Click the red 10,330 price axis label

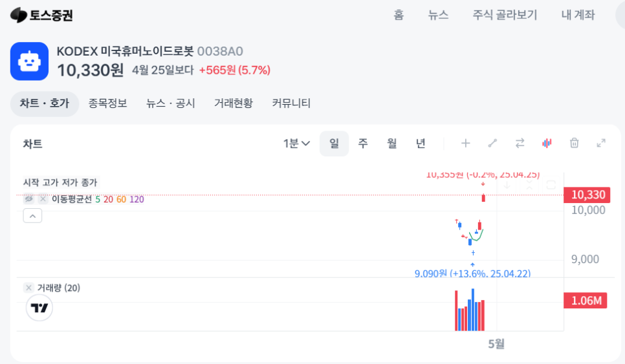tap(587, 195)
